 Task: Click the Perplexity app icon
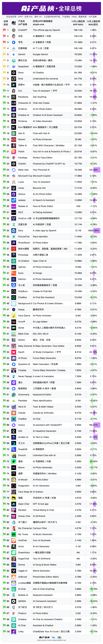[x=14, y=97]
